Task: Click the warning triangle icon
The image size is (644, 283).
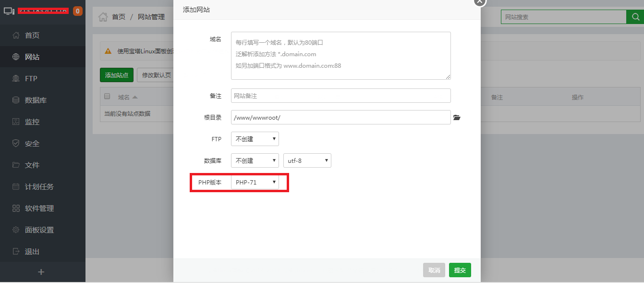Action: click(108, 51)
